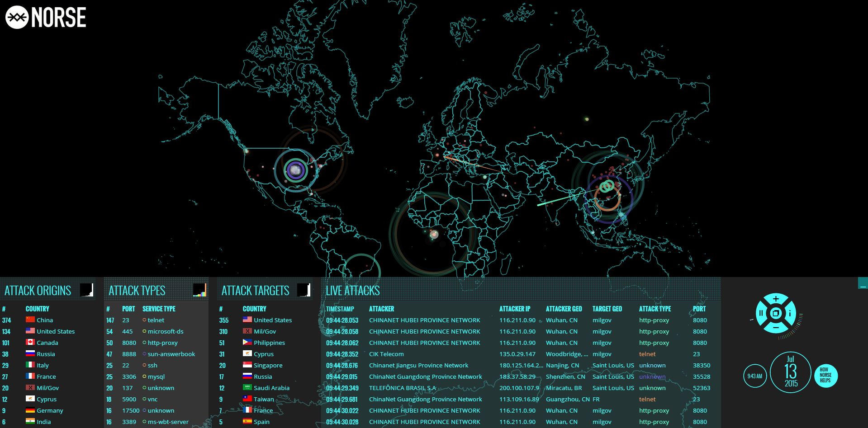Image resolution: width=868 pixels, height=428 pixels.
Task: Click the Miracatu, BR attacker geo
Action: (x=564, y=388)
